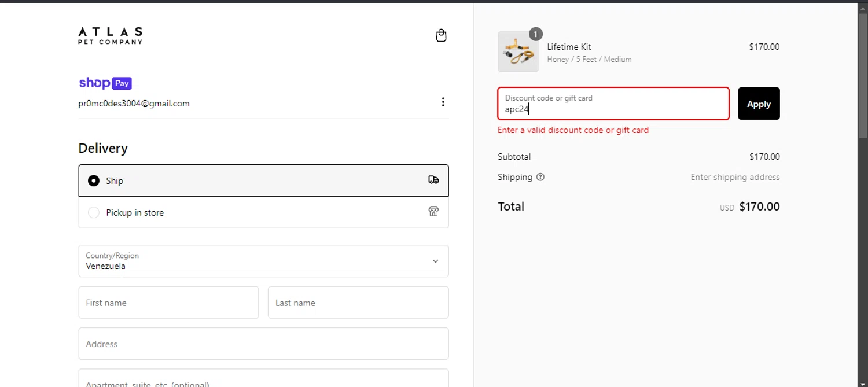Click the First name field

168,303
